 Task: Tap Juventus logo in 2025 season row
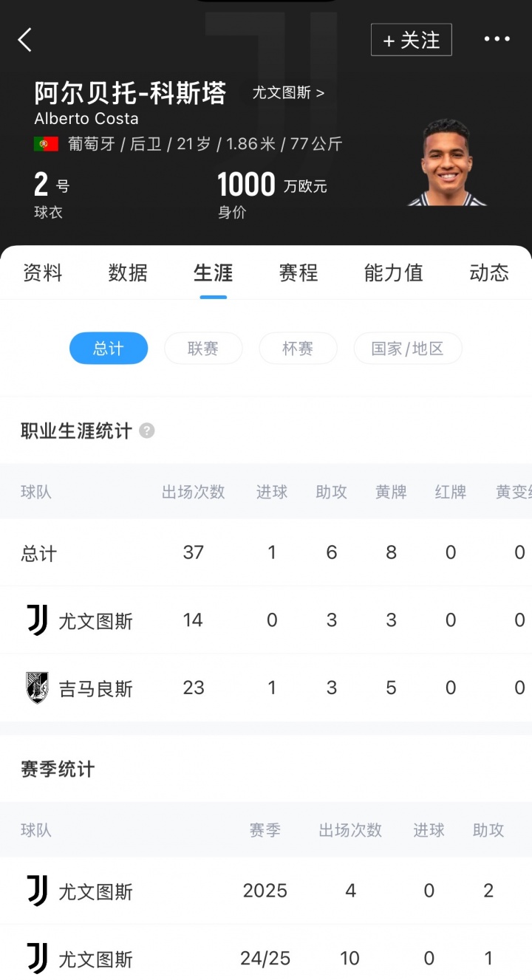37,891
